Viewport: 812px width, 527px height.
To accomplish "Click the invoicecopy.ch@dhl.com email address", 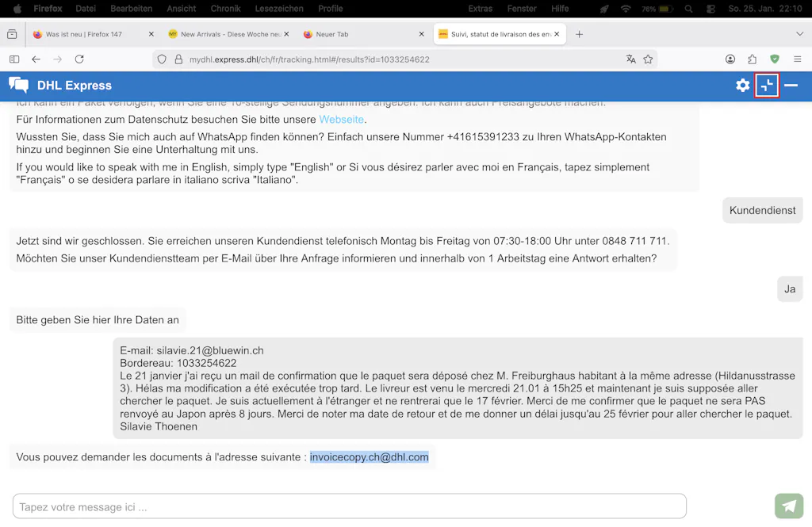I will coord(370,457).
